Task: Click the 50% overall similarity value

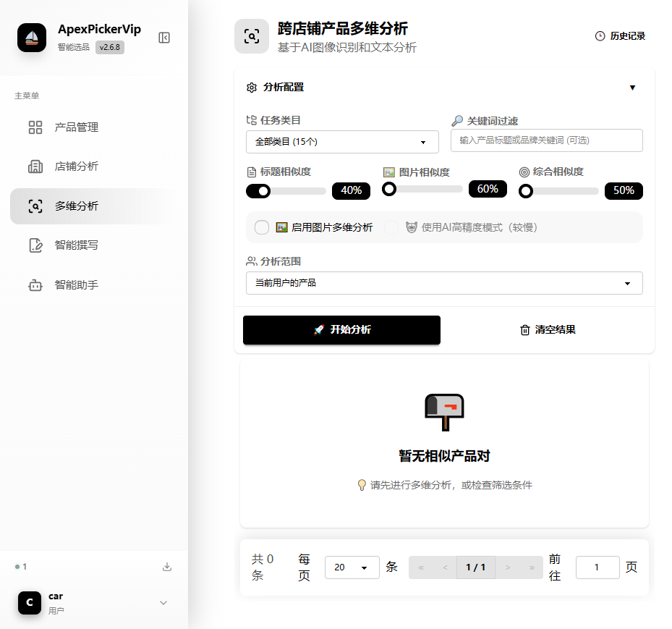Action: point(624,190)
